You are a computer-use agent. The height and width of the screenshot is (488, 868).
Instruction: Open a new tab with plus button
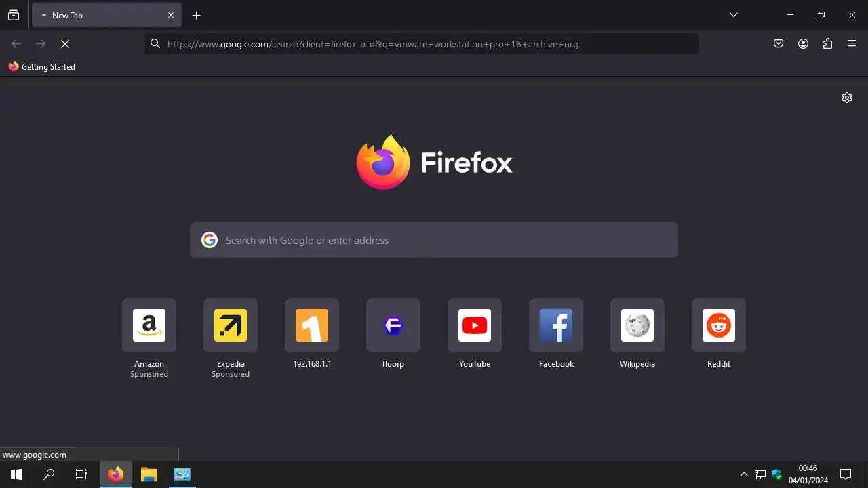196,15
